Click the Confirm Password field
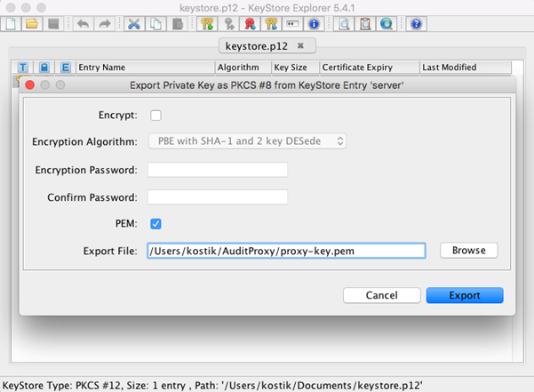Viewport: 534px width, 392px height. [x=218, y=197]
